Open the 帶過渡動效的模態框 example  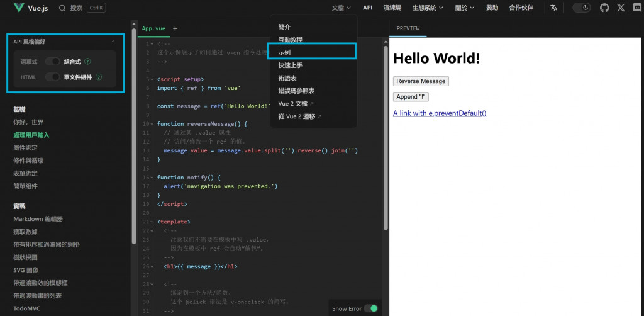click(x=40, y=283)
